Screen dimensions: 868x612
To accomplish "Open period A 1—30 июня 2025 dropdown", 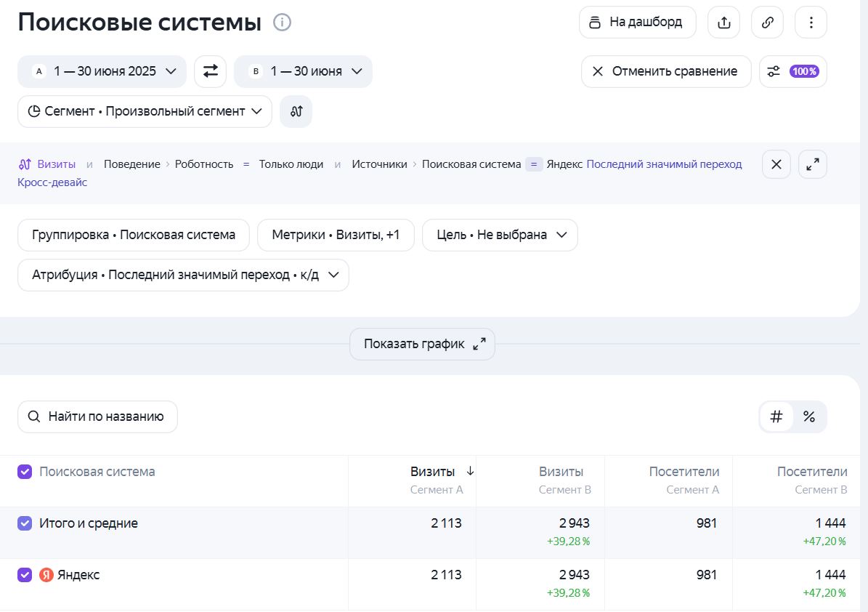I will pos(102,71).
